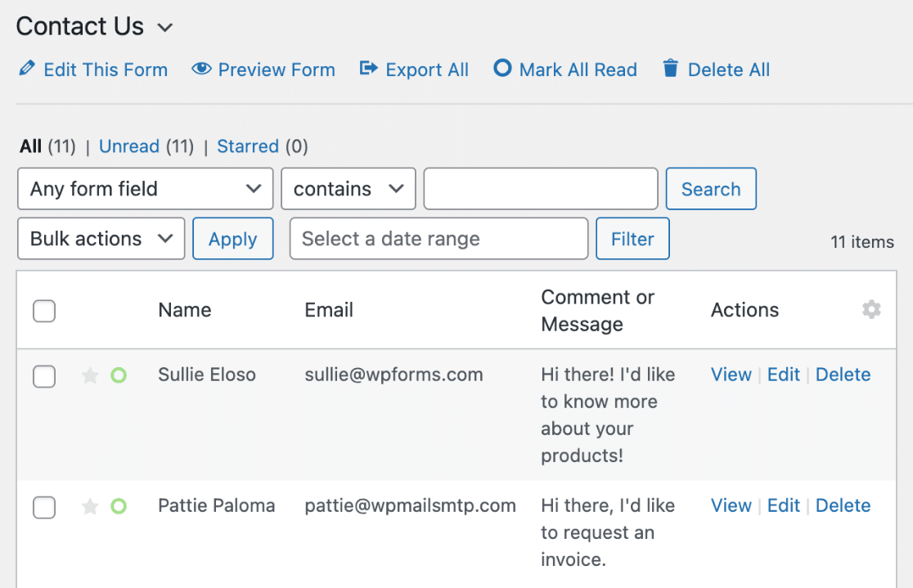Click Delete All link

tap(729, 70)
